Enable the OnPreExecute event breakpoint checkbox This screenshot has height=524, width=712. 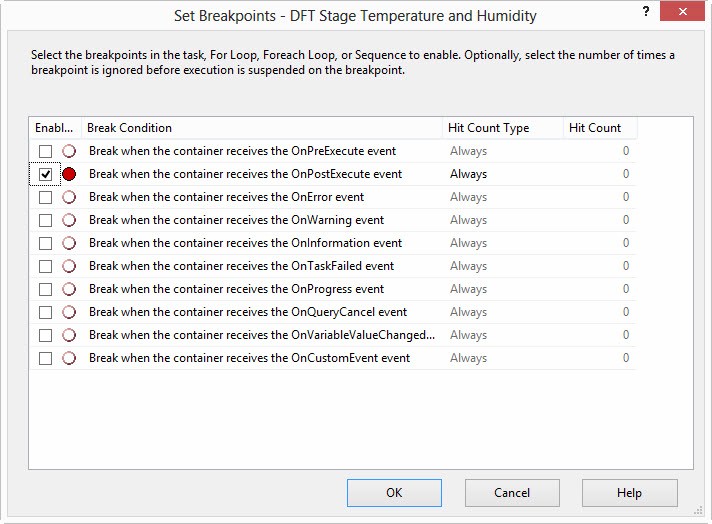click(x=45, y=151)
